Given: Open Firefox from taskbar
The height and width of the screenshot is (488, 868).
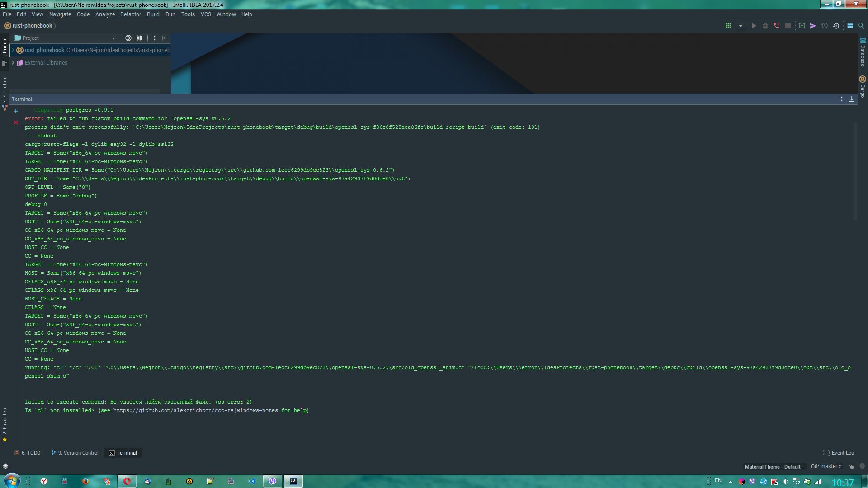Looking at the screenshot, I should (85, 481).
